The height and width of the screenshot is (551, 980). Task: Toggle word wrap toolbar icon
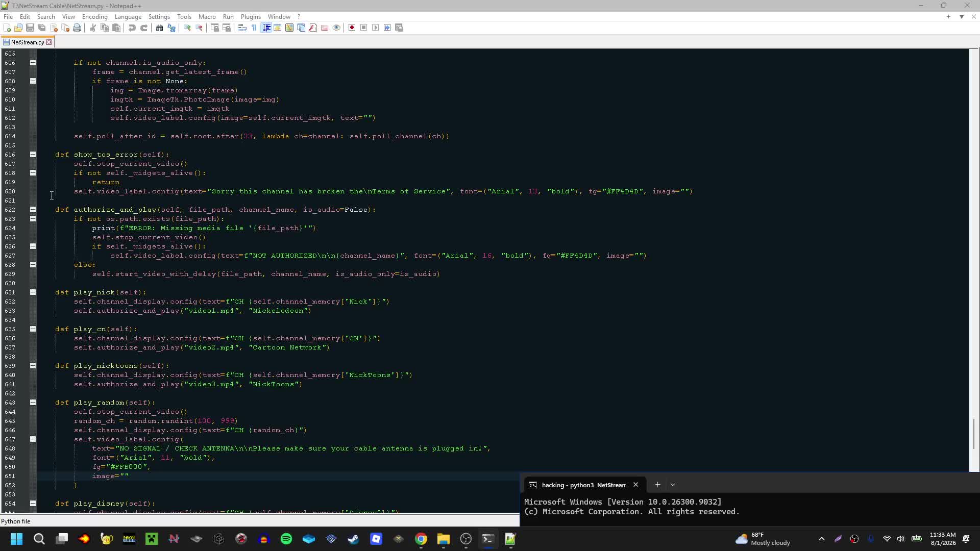(x=242, y=28)
